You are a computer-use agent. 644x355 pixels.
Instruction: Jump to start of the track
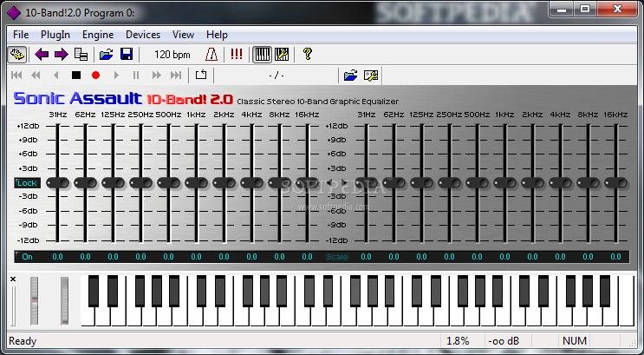click(16, 76)
